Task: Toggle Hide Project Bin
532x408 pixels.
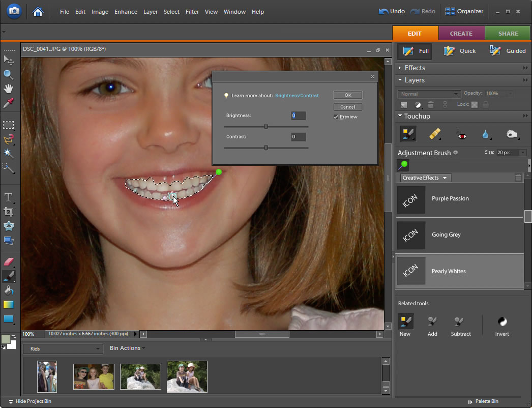Action: point(30,401)
